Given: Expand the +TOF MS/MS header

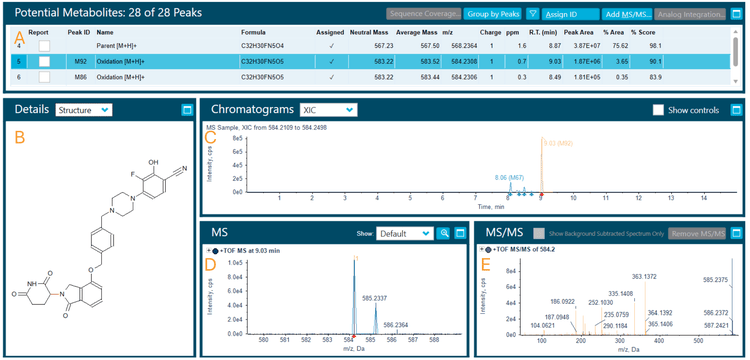Looking at the screenshot, I should [x=482, y=250].
